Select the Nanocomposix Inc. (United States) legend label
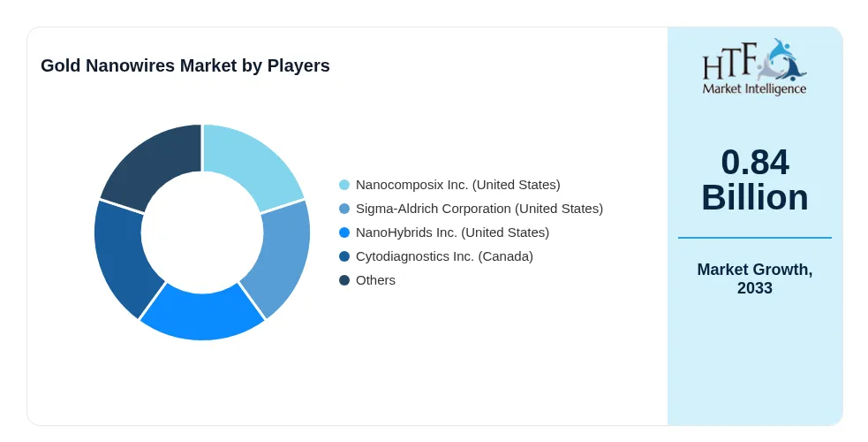This screenshot has height=442, width=868. tap(457, 185)
